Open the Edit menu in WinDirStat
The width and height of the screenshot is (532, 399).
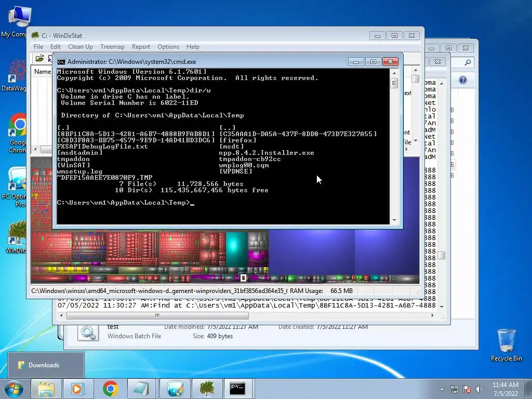pos(55,47)
